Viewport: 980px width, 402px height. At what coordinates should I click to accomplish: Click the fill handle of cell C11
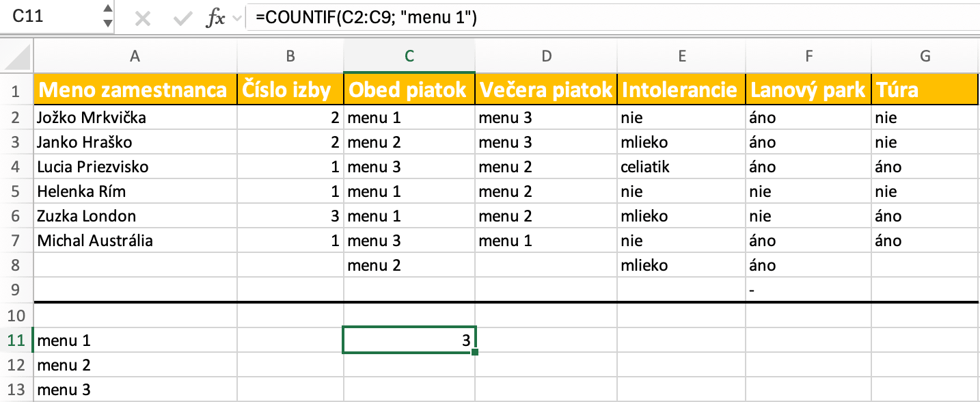coord(474,352)
